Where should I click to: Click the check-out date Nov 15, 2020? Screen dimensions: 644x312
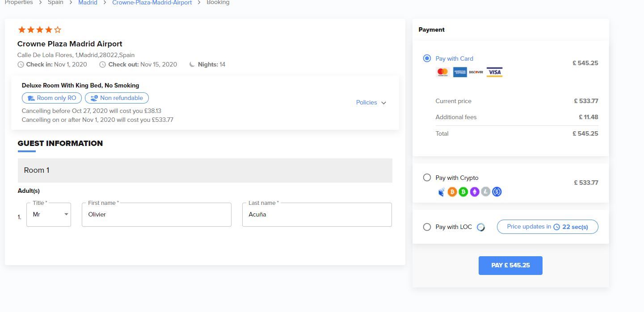[159, 65]
